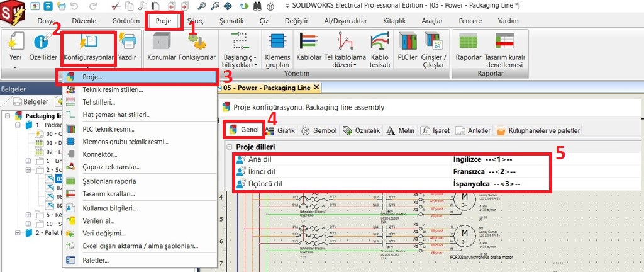Expand the 10 - S folder
Screen dimensions: 644x272
point(28,224)
